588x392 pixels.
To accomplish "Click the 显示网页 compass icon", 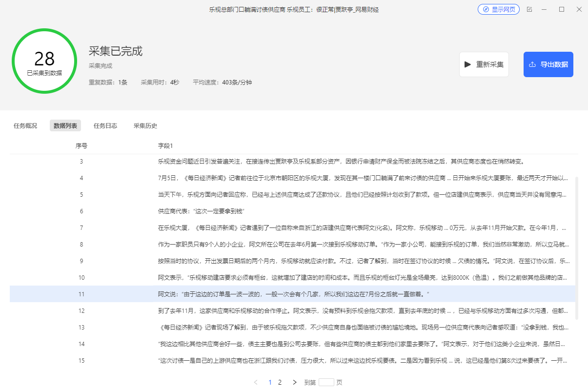I will tap(486, 9).
